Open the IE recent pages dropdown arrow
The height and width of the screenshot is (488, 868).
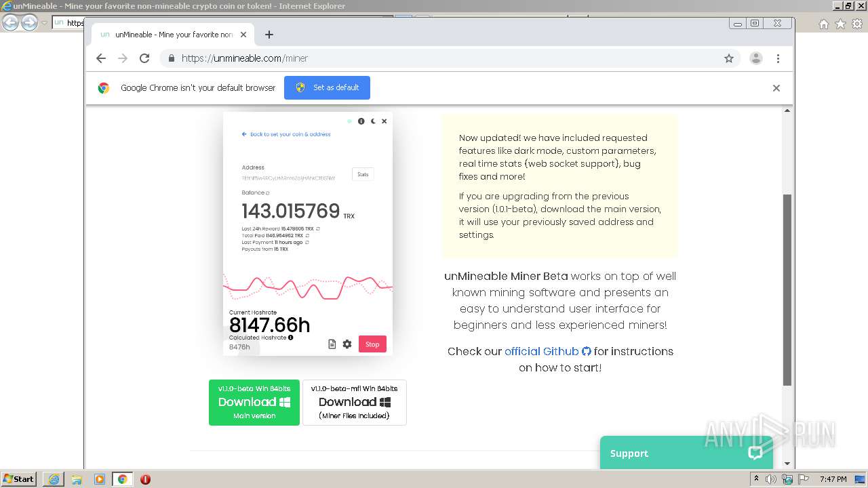[44, 22]
